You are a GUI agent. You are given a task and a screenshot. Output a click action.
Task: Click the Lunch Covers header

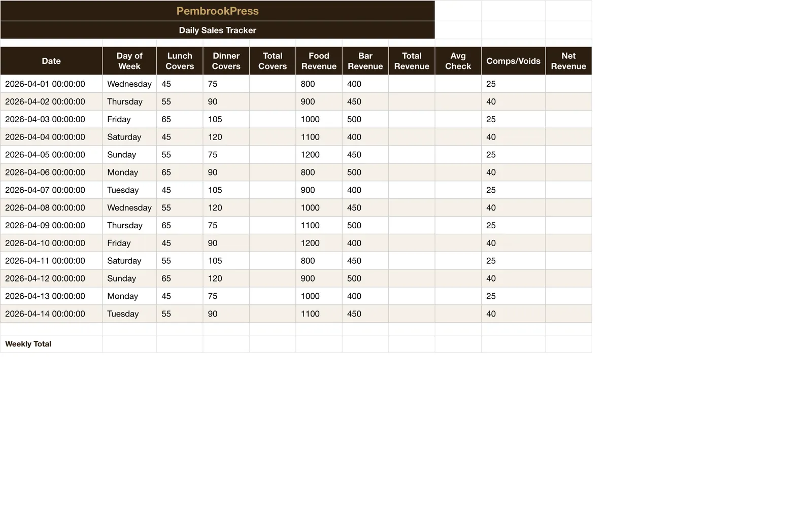(x=180, y=61)
